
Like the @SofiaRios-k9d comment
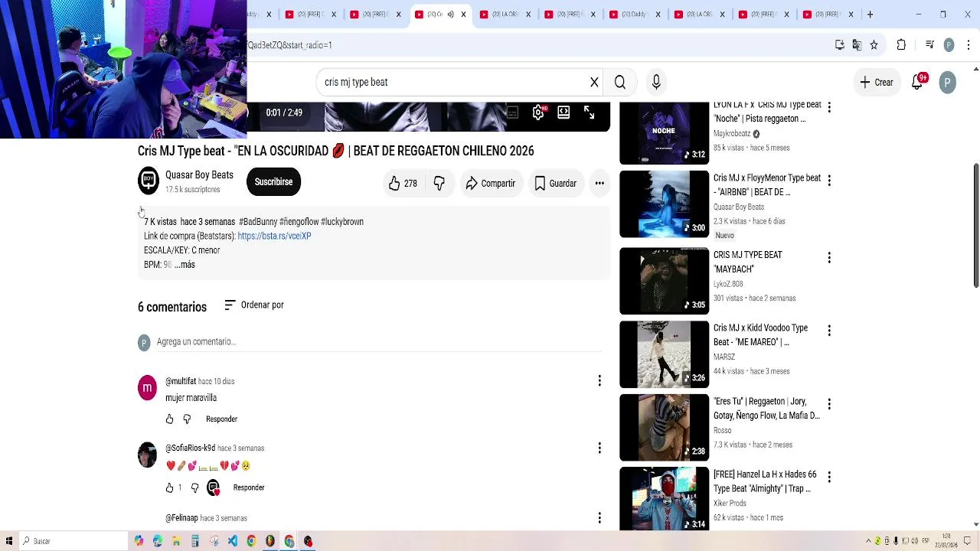tap(169, 487)
